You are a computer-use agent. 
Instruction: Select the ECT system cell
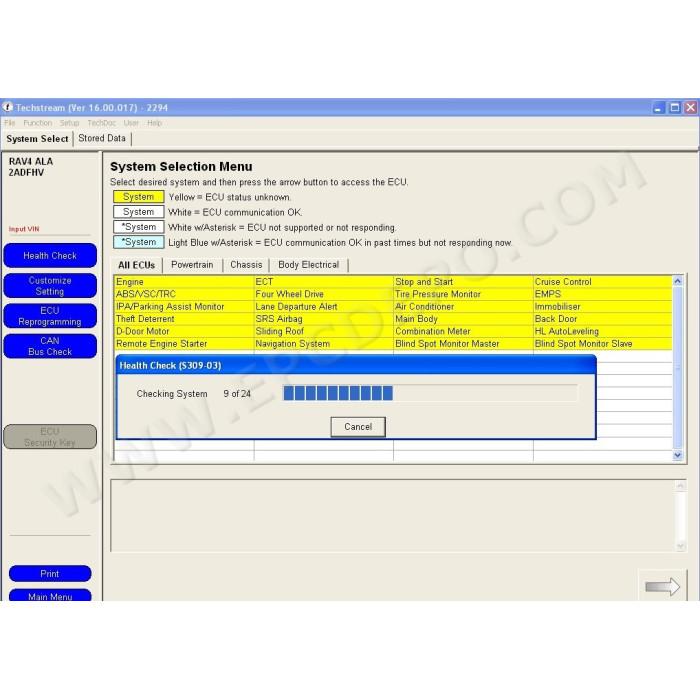coord(324,282)
